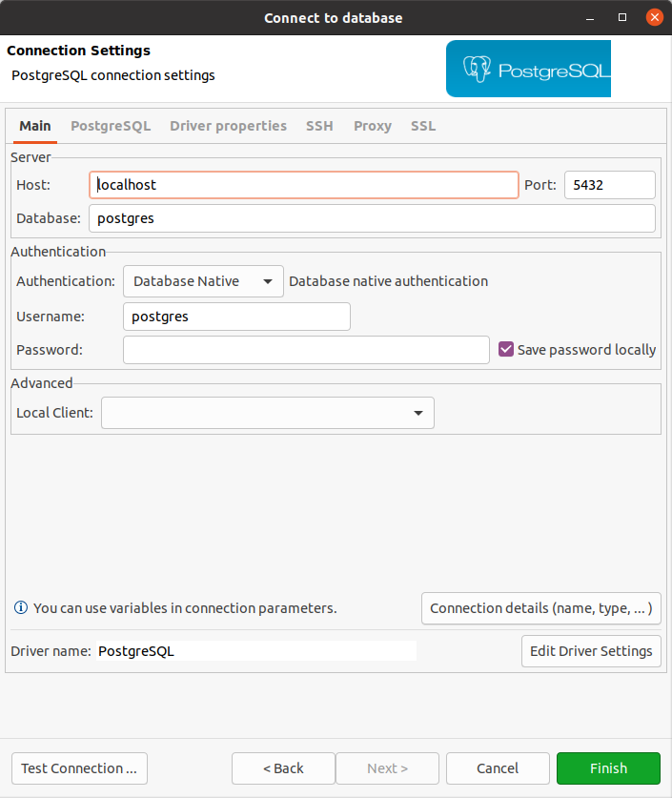672x798 pixels.
Task: Open the Driver properties tab
Action: tap(228, 126)
